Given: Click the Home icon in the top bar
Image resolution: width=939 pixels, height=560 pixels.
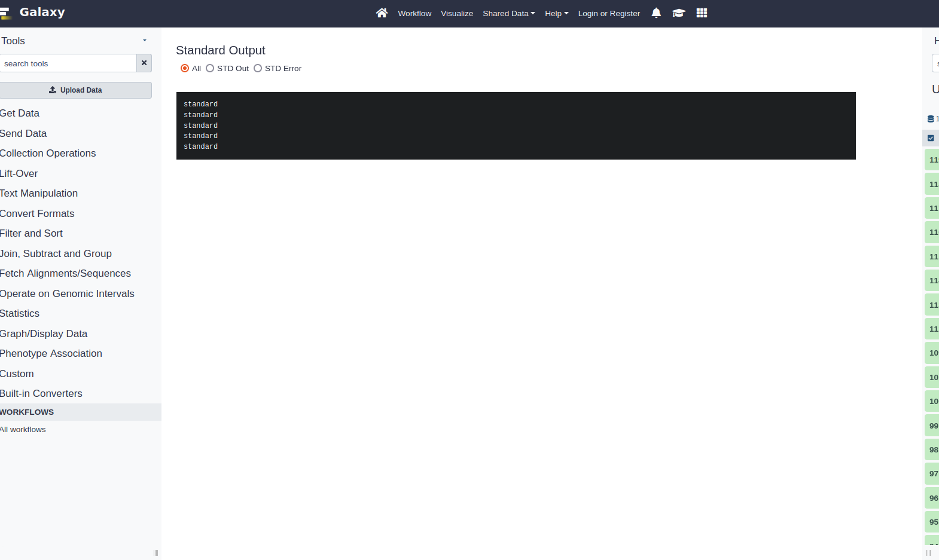Looking at the screenshot, I should click(382, 13).
